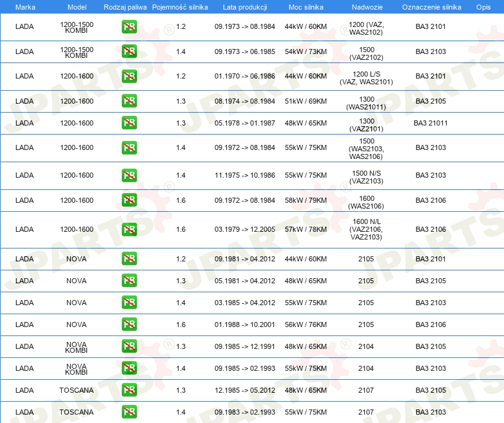Click production years '12.1985 -> 05.2012'
Viewport: 504px width, 423px height.
(245, 390)
